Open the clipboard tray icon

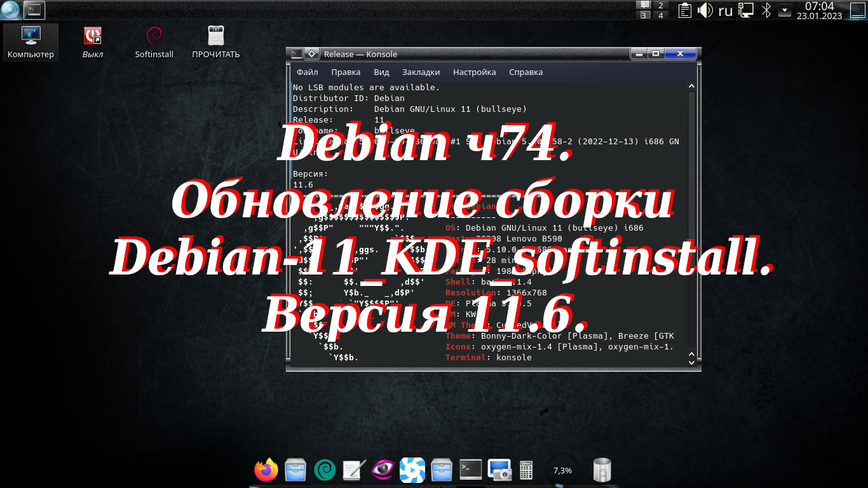coord(684,10)
